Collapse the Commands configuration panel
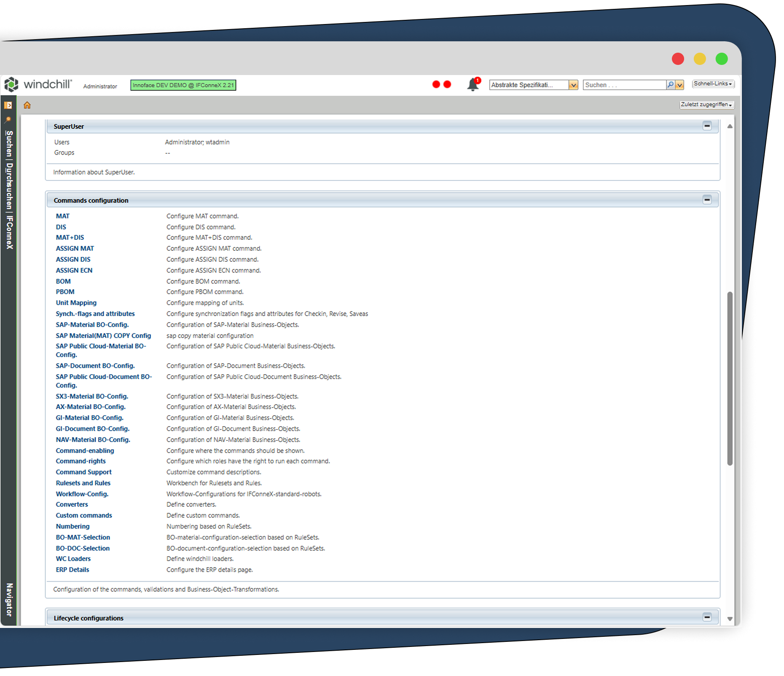Viewport: 784px width, 676px height. pos(707,200)
